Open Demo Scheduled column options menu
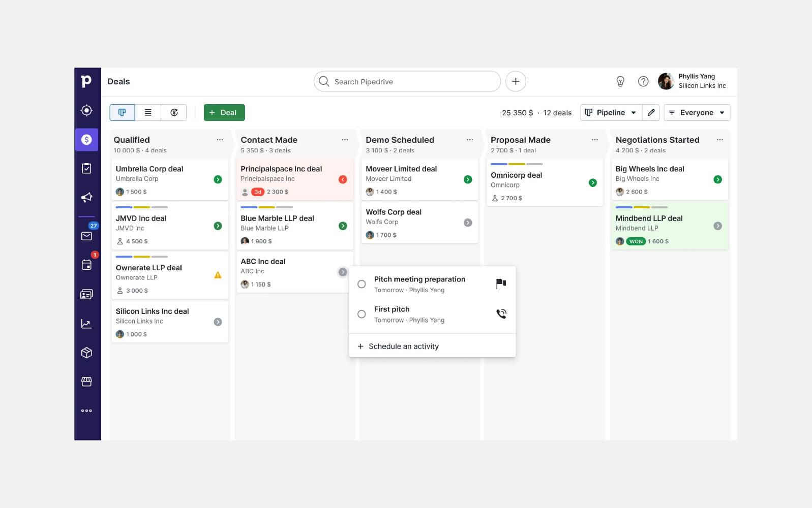Image resolution: width=812 pixels, height=508 pixels. click(x=470, y=140)
